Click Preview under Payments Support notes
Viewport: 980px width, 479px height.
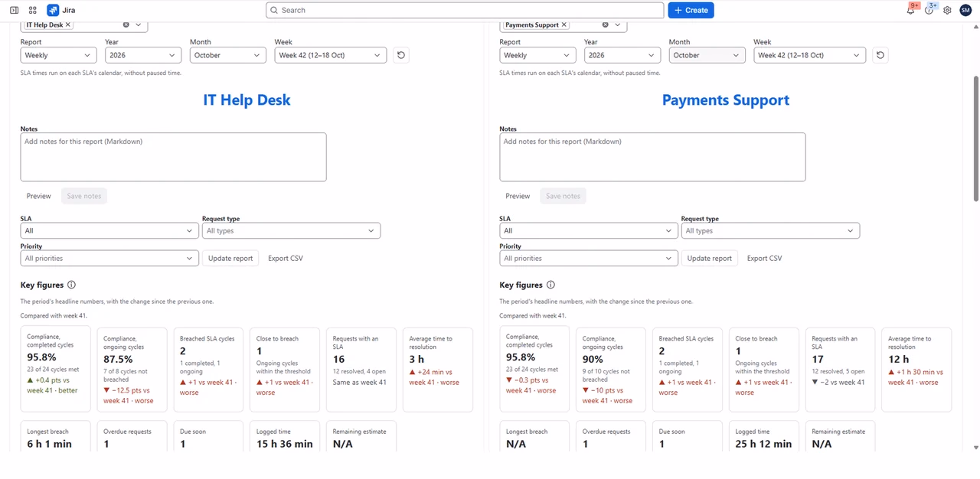click(x=518, y=196)
